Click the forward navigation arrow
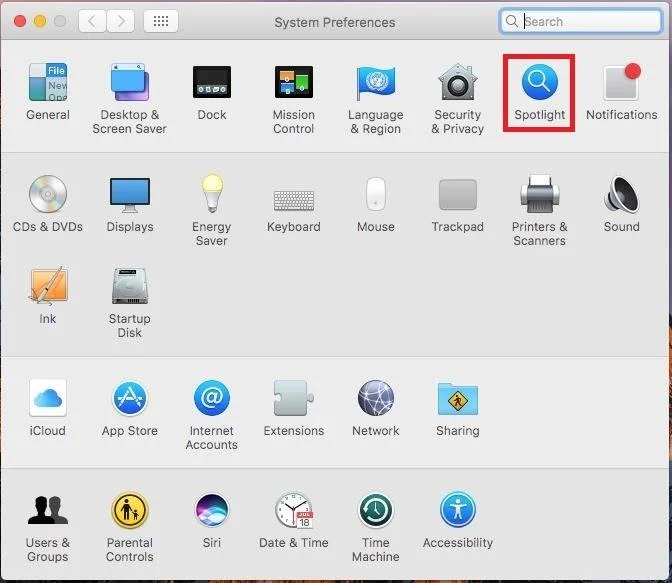The width and height of the screenshot is (672, 583). (x=120, y=21)
